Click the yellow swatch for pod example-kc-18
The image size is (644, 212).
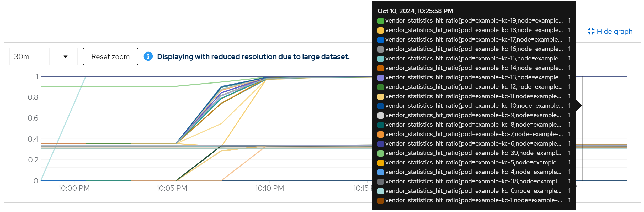(381, 30)
